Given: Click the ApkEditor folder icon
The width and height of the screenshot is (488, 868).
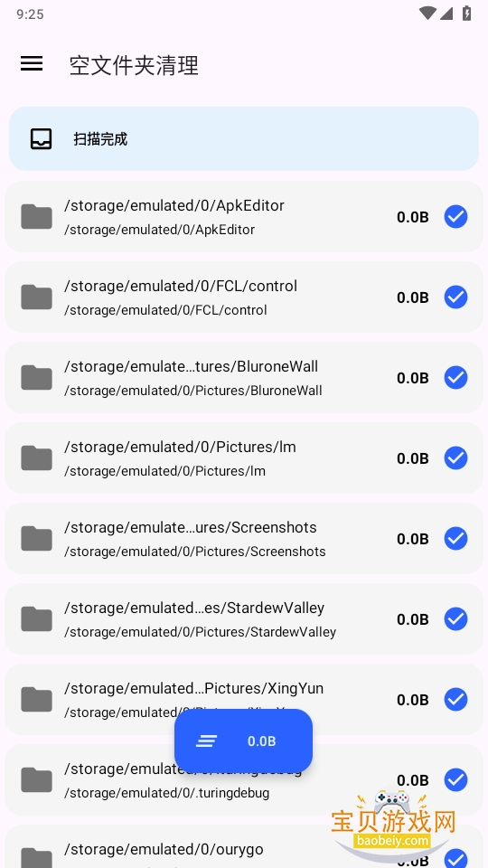Looking at the screenshot, I should coord(36,216).
